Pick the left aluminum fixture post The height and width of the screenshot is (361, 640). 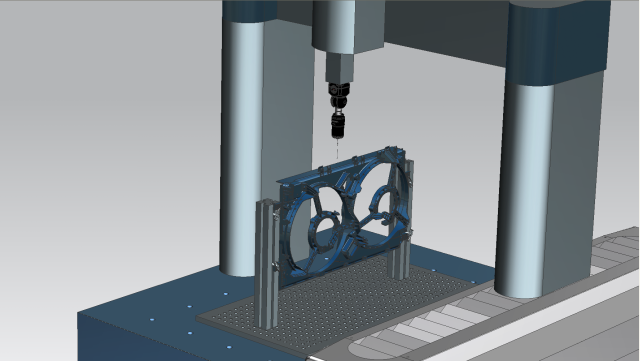pyautogui.click(x=267, y=263)
